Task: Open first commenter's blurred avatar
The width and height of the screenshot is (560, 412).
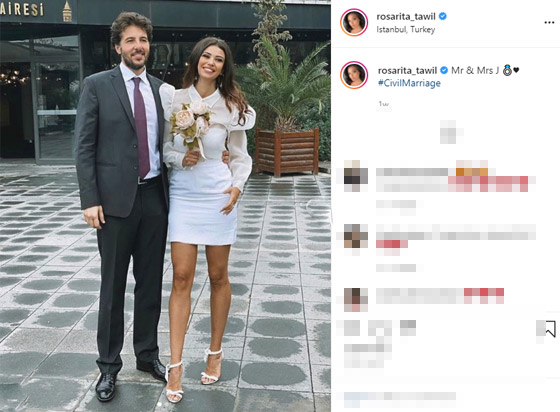Action: tap(356, 176)
